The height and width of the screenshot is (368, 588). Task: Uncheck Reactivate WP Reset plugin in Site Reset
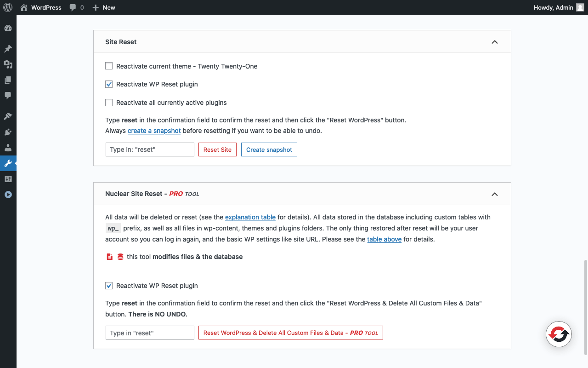coord(109,84)
